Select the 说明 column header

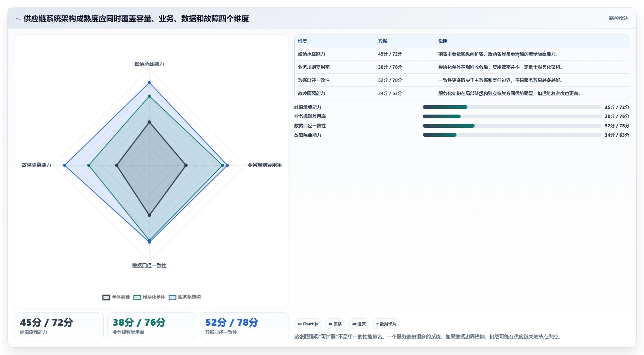click(443, 41)
